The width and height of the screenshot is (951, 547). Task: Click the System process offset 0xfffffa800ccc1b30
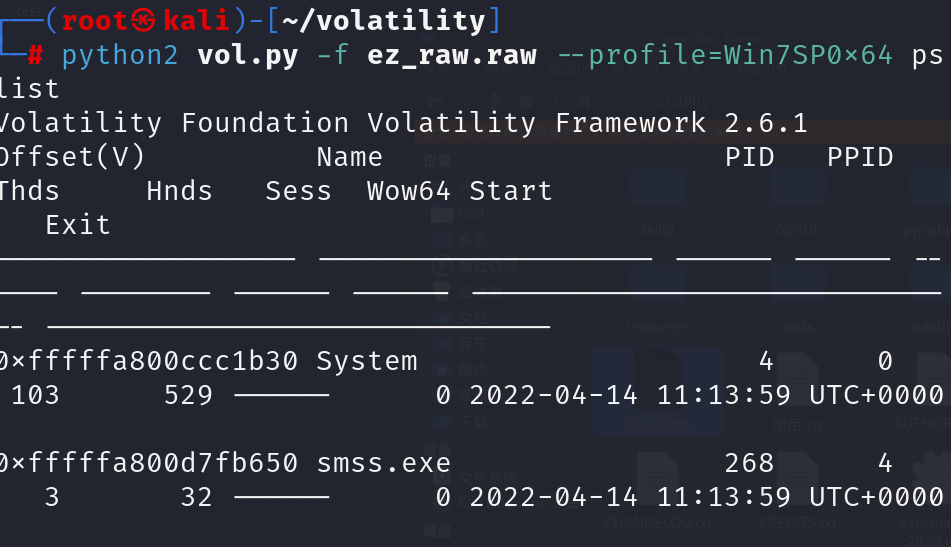[148, 361]
